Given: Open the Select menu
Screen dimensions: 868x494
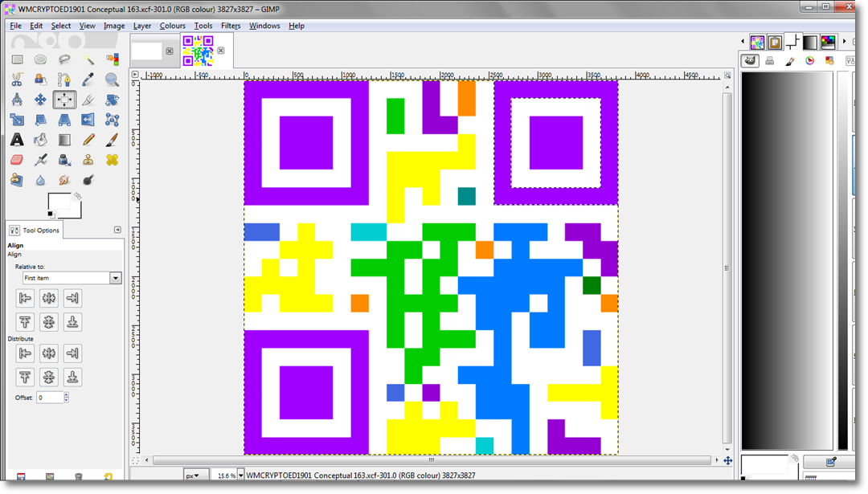Looking at the screenshot, I should pyautogui.click(x=61, y=26).
